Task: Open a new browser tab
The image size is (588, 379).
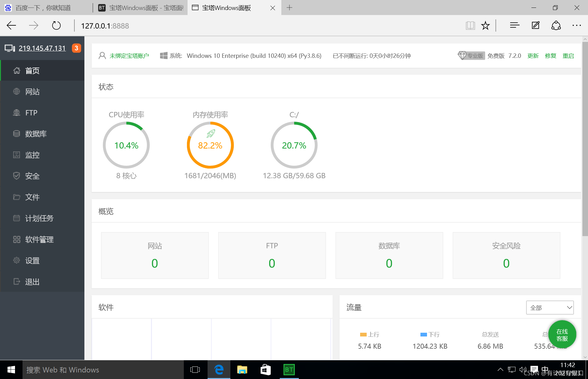Action: pyautogui.click(x=289, y=8)
